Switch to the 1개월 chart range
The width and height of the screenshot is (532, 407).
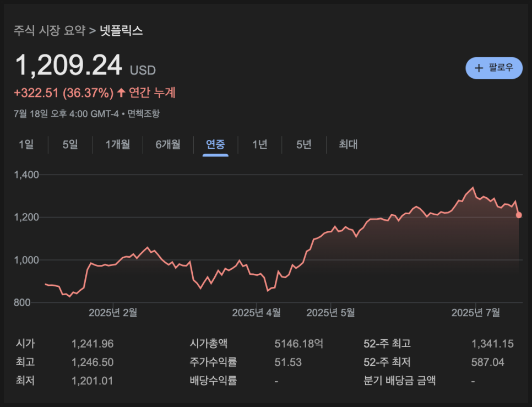[118, 144]
